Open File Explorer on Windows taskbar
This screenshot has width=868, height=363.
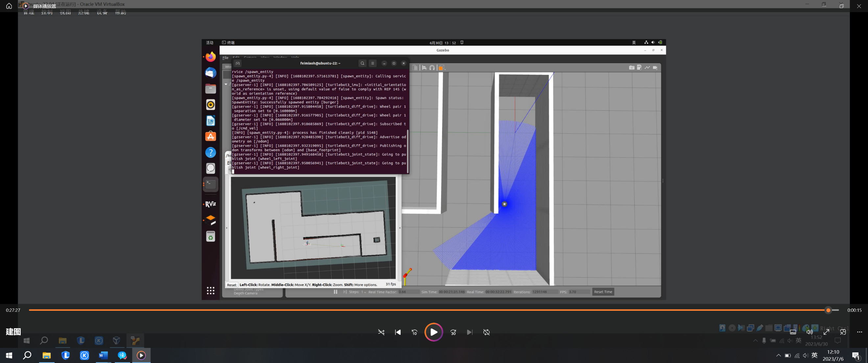46,355
